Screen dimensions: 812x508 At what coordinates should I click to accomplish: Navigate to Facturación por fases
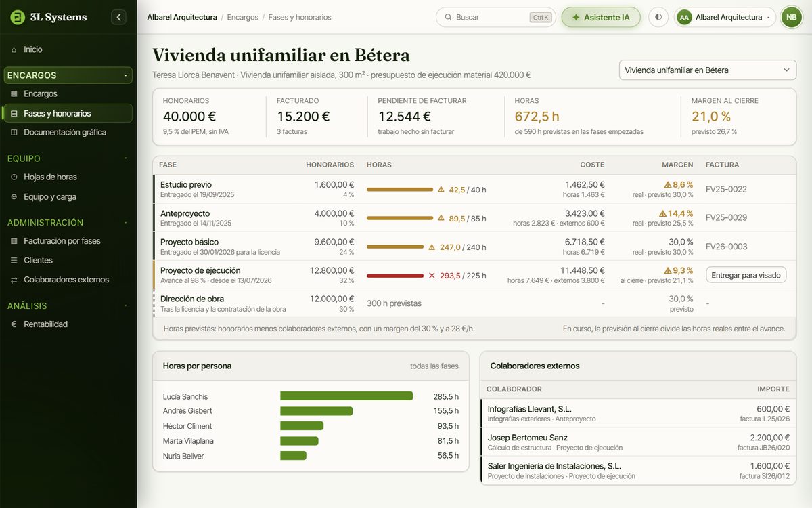68,240
